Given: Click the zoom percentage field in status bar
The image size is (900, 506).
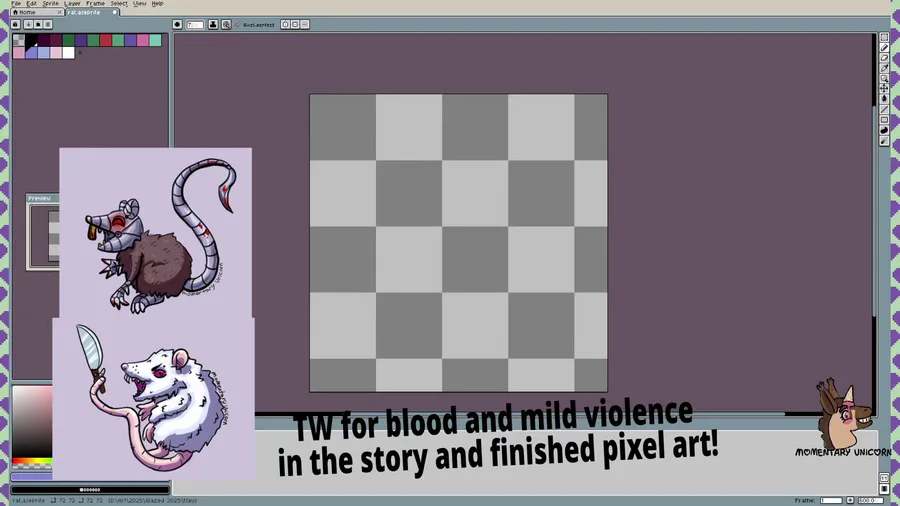Looking at the screenshot, I should [870, 500].
